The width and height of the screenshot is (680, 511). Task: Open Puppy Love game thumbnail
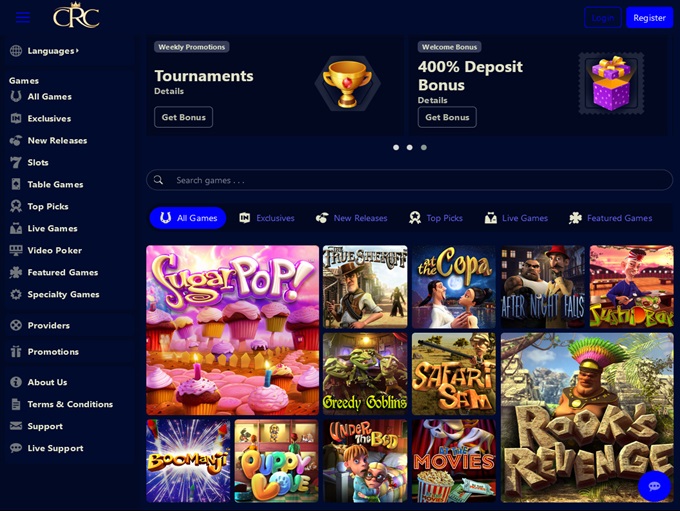(x=276, y=461)
